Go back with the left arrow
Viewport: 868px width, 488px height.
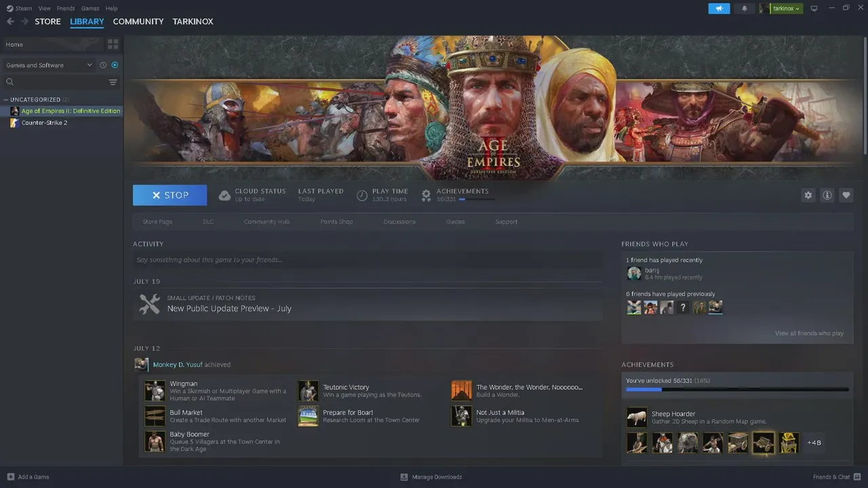coord(10,22)
